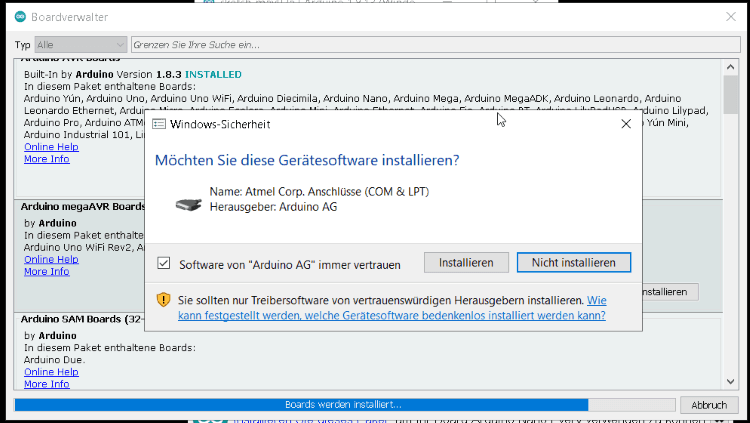The image size is (750, 423).
Task: Open Online Help for Arduino megaAVR Boards
Action: (51, 259)
